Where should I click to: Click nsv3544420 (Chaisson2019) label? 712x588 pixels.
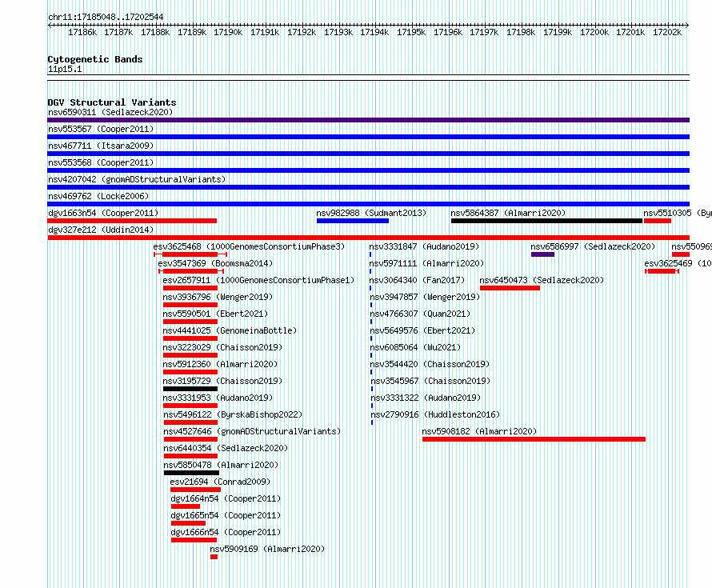point(430,364)
